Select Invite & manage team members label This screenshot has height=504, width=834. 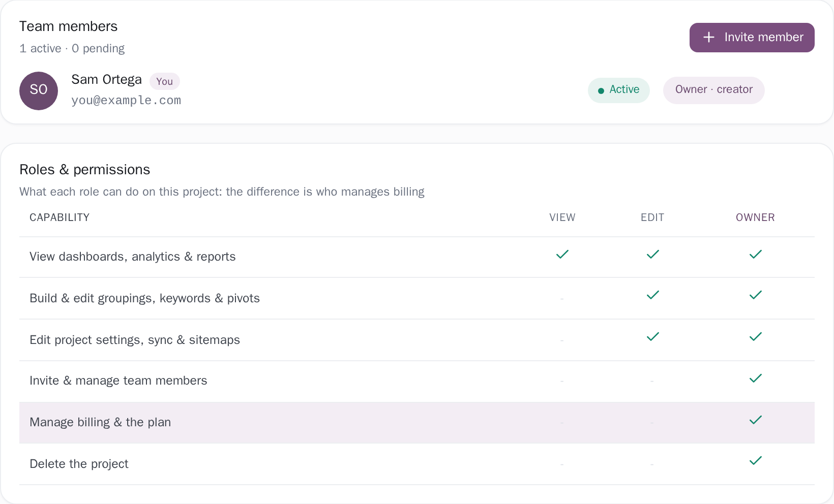click(118, 381)
